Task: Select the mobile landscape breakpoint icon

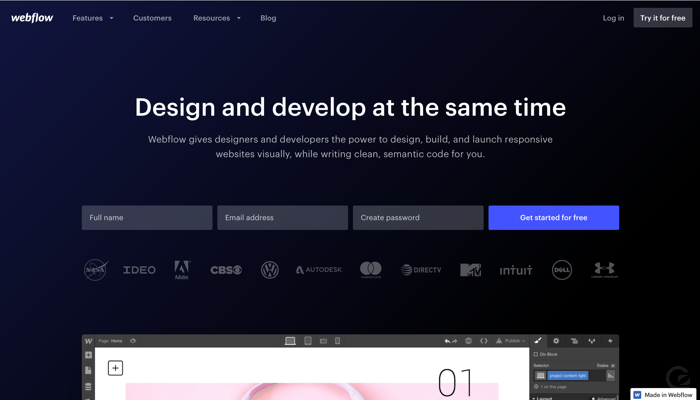Action: [323, 342]
